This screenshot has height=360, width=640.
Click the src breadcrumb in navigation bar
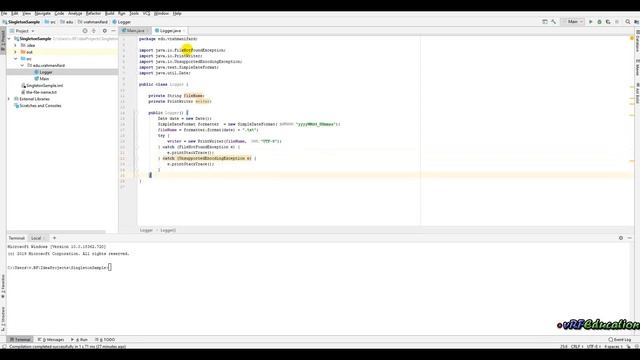(50, 22)
